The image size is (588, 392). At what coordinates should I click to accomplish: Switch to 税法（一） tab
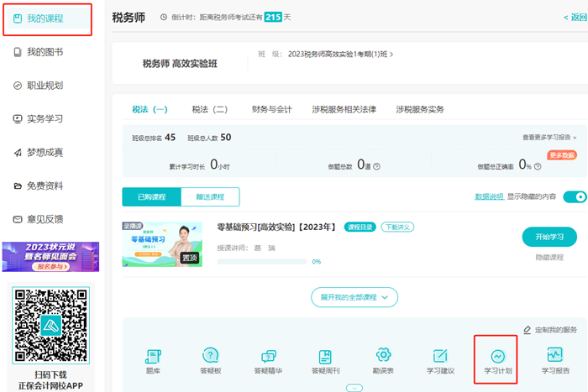tap(150, 109)
